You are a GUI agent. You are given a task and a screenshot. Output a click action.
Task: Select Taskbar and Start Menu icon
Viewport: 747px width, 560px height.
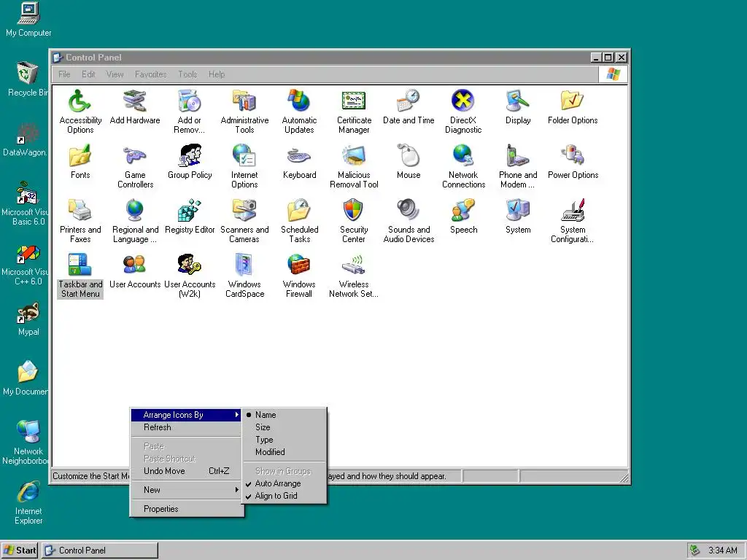coord(80,265)
